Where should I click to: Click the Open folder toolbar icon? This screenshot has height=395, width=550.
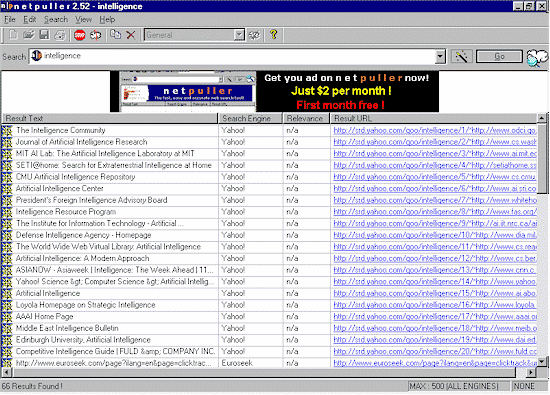pyautogui.click(x=29, y=35)
